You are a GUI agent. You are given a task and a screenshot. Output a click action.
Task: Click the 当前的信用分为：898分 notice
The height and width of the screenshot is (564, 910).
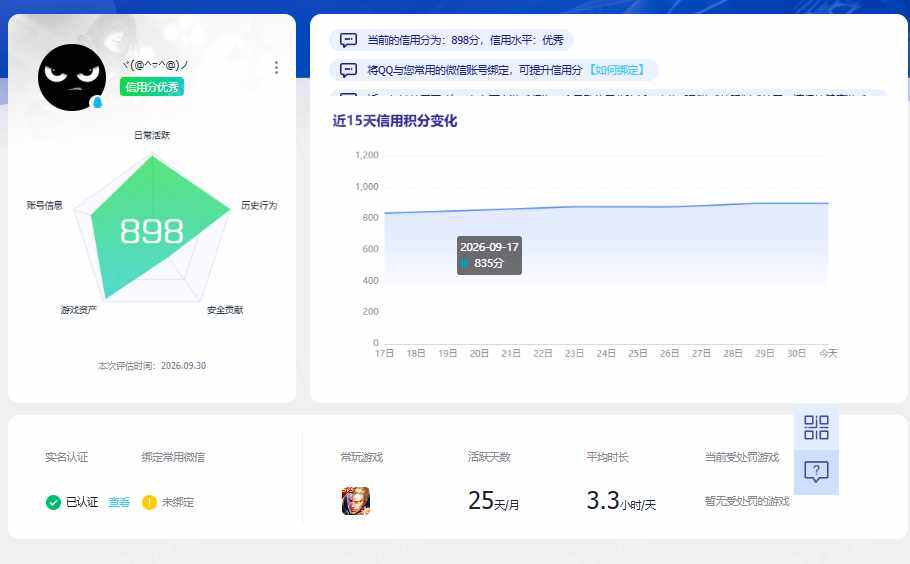coord(452,40)
